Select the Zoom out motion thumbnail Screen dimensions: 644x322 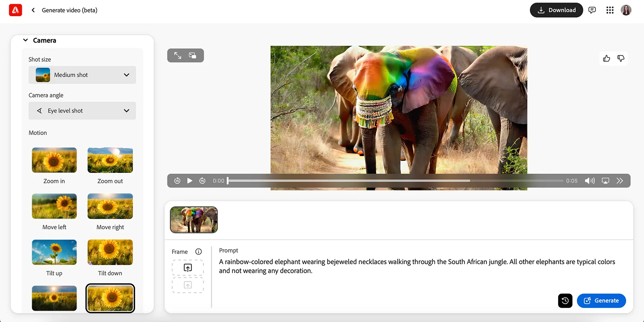tap(110, 160)
